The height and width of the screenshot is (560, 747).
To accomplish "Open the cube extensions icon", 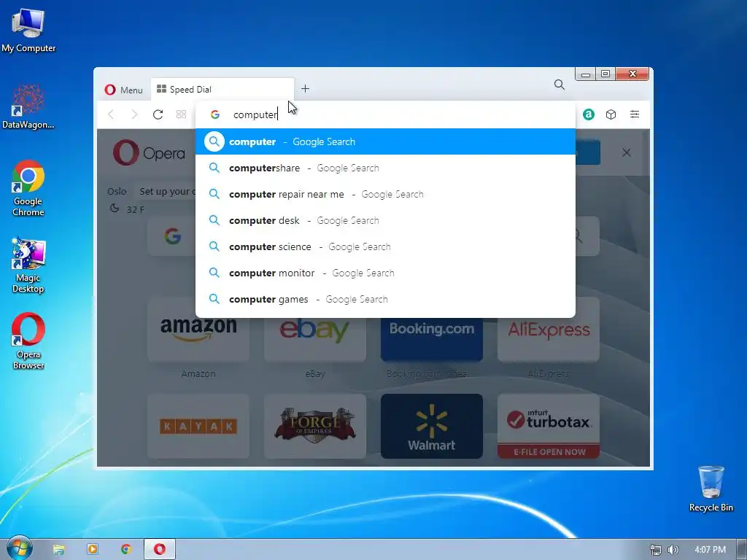I will click(611, 114).
